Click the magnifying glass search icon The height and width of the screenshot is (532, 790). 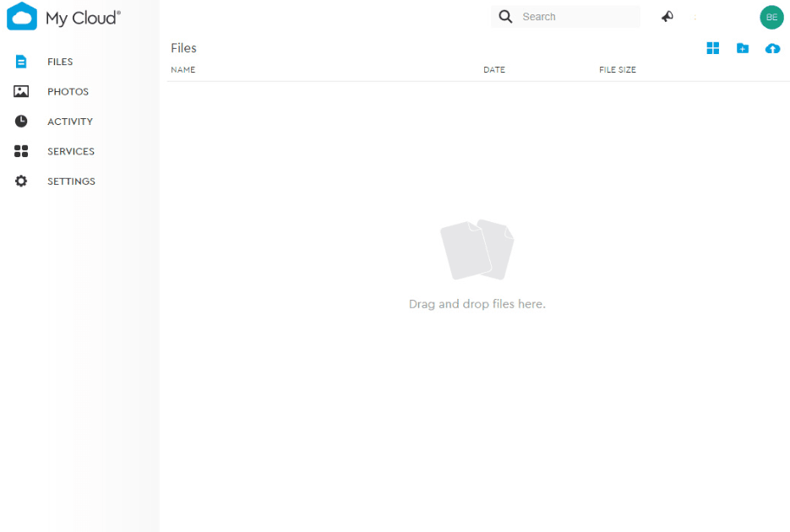[x=505, y=17]
